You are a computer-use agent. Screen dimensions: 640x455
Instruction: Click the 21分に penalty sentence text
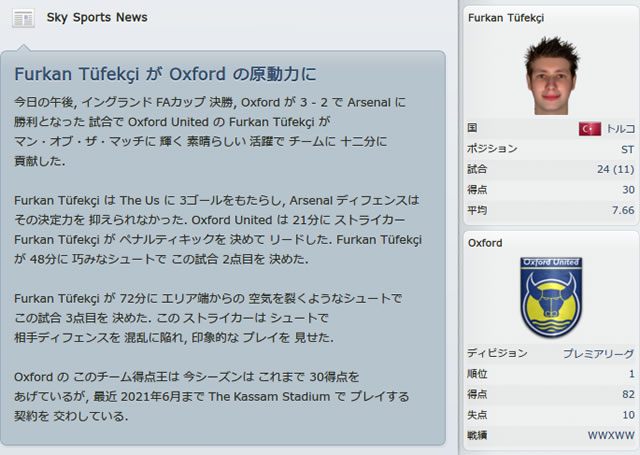tap(312, 220)
